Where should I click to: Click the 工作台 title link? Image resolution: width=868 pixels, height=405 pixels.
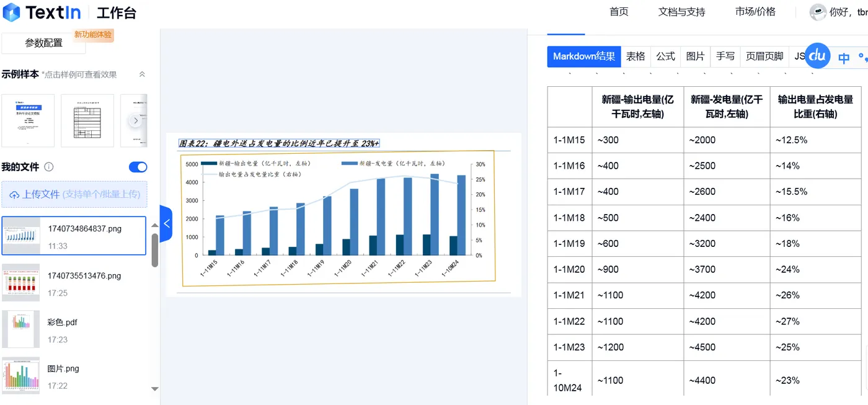click(x=117, y=12)
